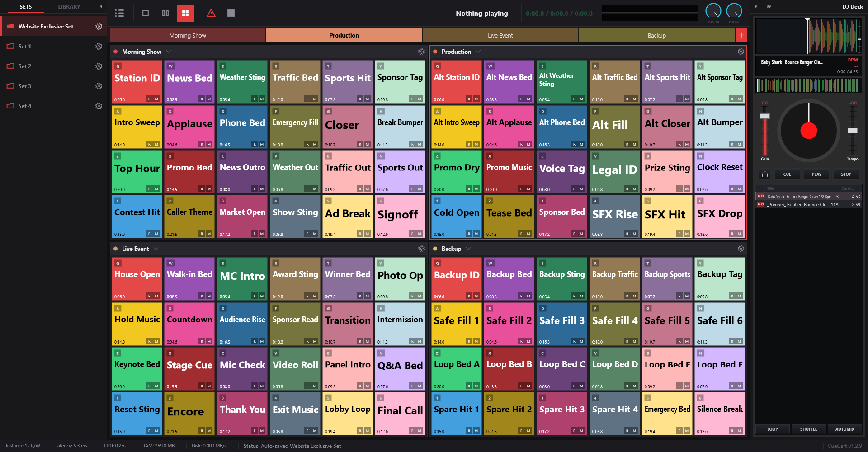The width and height of the screenshot is (868, 452).
Task: Click the CUE button on DJ Deck
Action: tap(788, 174)
